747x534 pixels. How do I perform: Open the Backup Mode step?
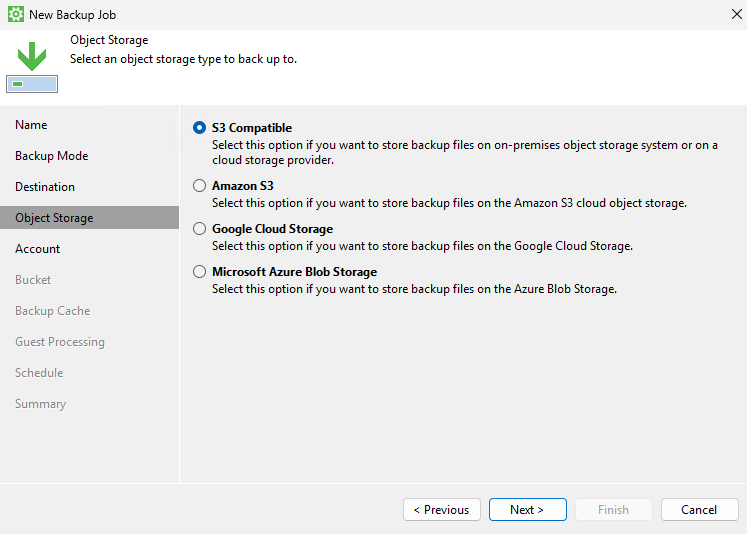tap(51, 156)
